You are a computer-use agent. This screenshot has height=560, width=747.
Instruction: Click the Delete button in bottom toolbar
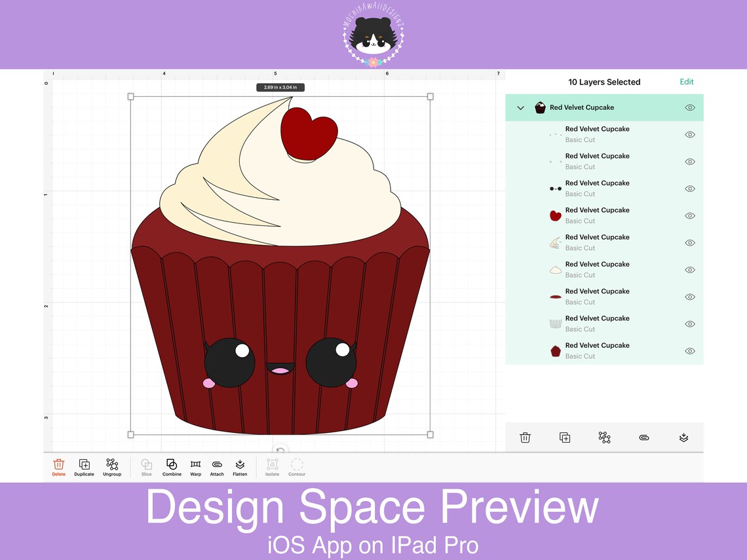(58, 466)
